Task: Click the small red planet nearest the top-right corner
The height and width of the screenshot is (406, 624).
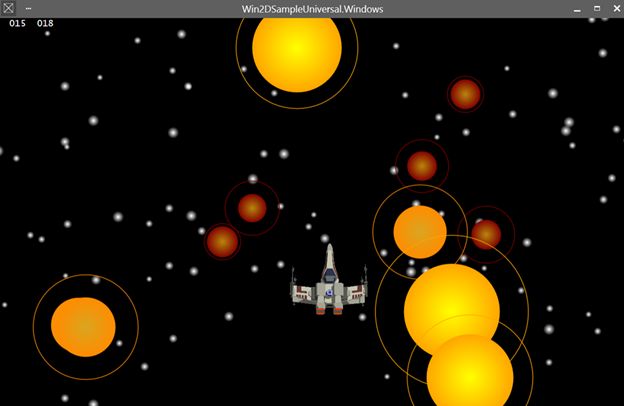Action: pos(465,94)
